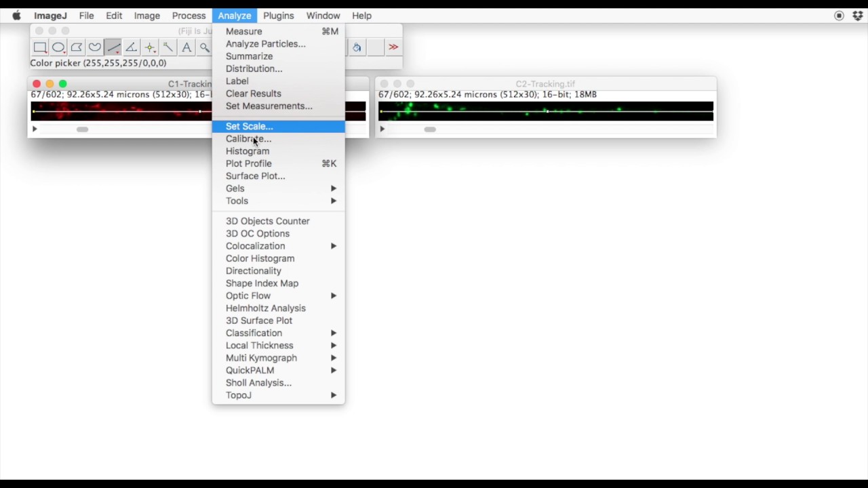868x488 pixels.
Task: Expand the Gels submenu
Action: [278, 188]
